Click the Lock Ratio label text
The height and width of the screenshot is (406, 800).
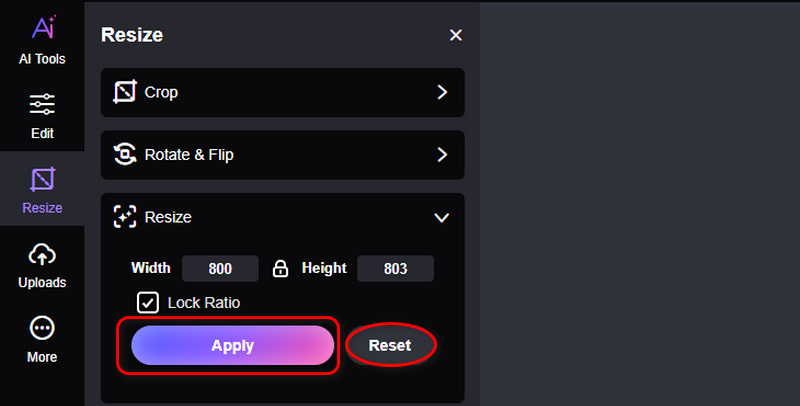(x=204, y=302)
